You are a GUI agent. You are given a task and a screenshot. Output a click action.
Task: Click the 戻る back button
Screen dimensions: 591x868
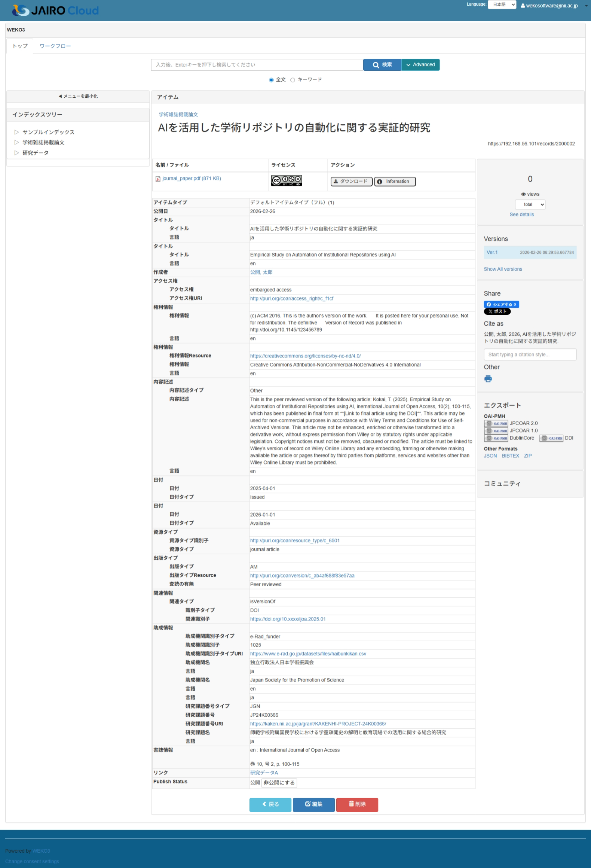pos(270,804)
